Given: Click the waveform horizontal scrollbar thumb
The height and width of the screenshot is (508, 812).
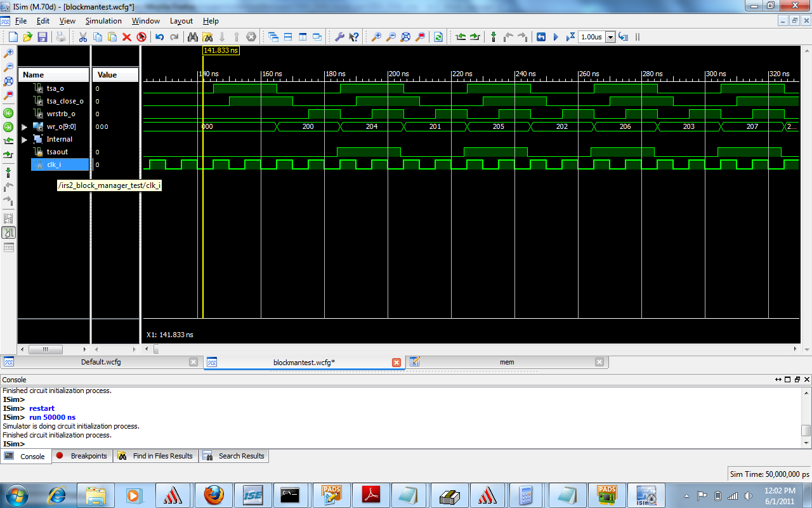Looking at the screenshot, I should 156,349.
